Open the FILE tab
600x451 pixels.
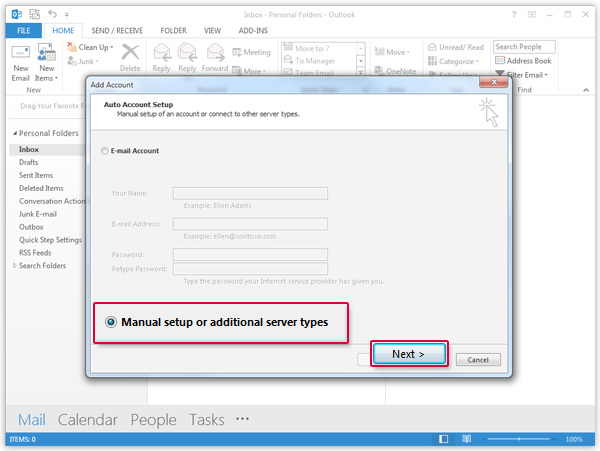tap(21, 31)
